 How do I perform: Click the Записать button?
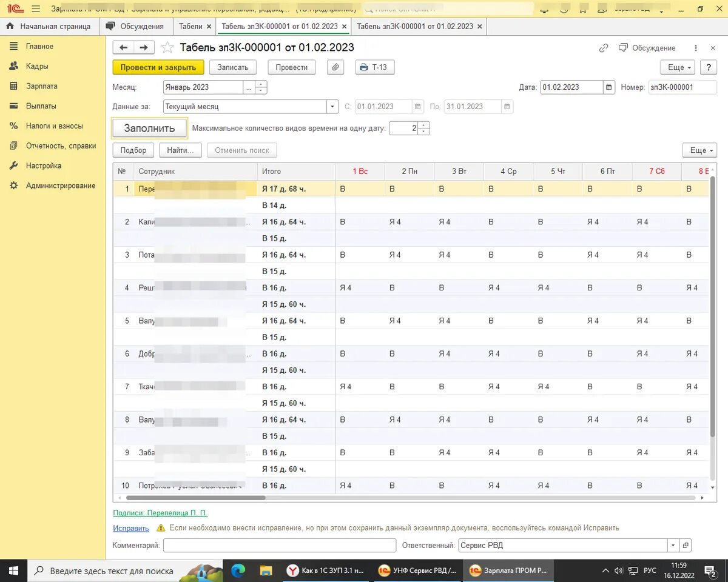pos(233,67)
